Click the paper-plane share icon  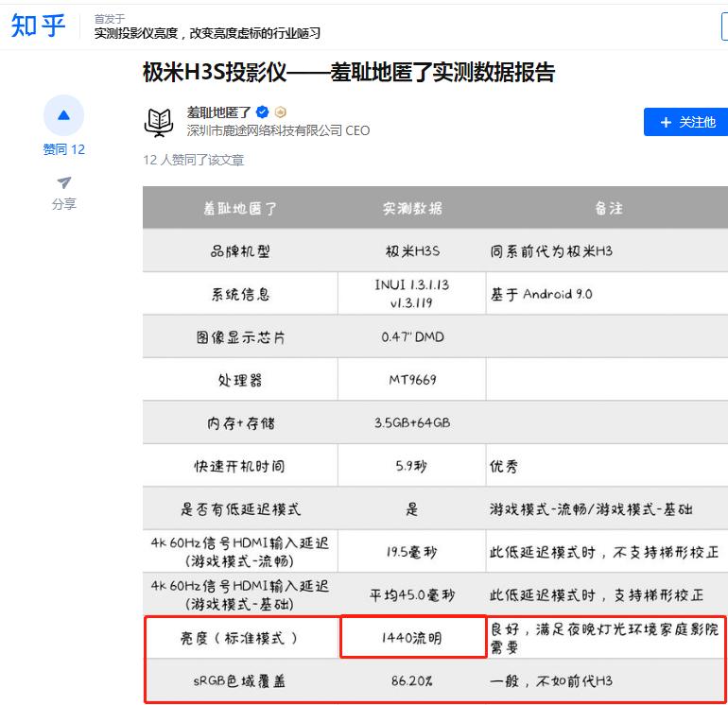tap(64, 182)
